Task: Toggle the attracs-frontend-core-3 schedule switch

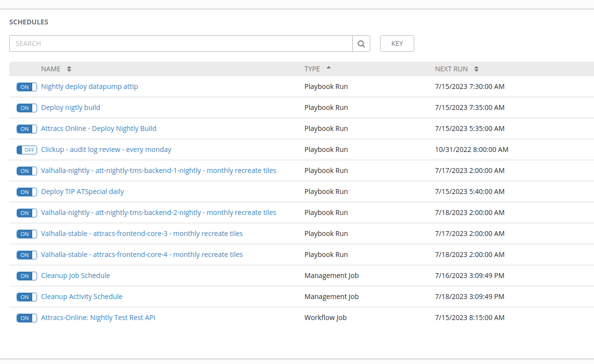Action: point(27,234)
